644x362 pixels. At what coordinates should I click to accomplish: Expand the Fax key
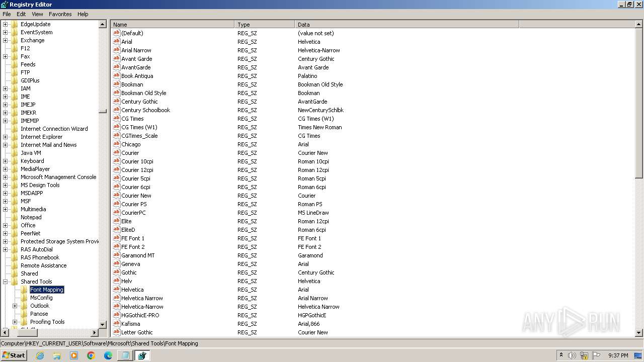tap(6, 56)
